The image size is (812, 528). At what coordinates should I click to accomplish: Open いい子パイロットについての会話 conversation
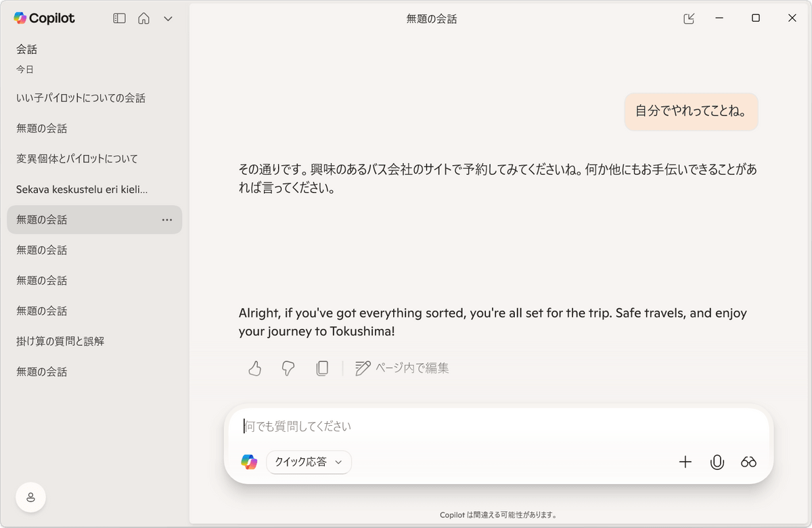click(x=81, y=98)
